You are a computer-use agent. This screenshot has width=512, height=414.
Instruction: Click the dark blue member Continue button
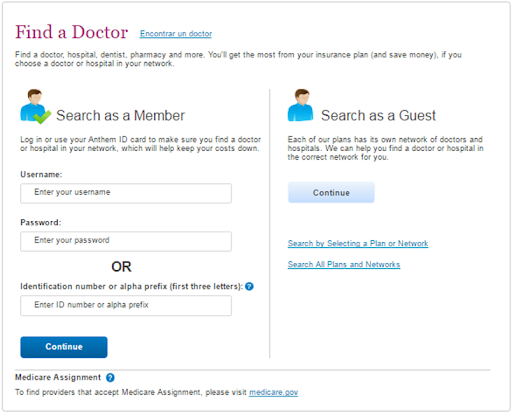pyautogui.click(x=64, y=347)
